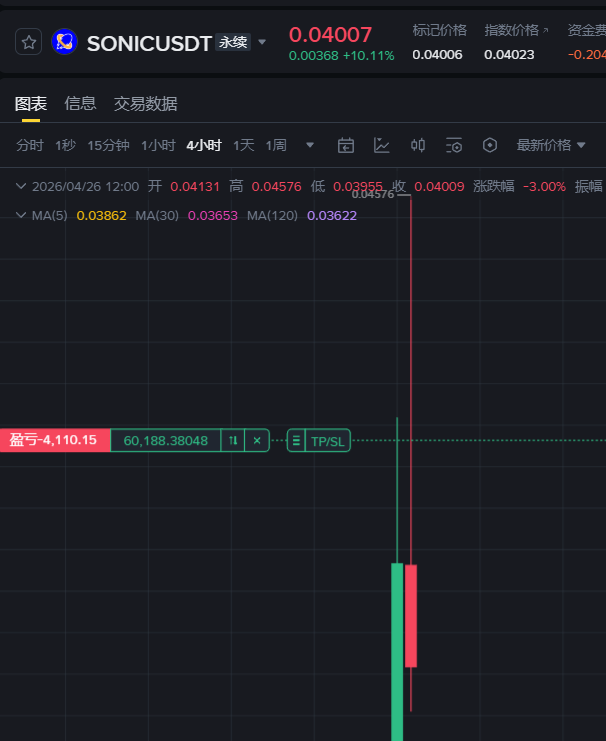Open the go-to-date calendar icon

point(346,145)
